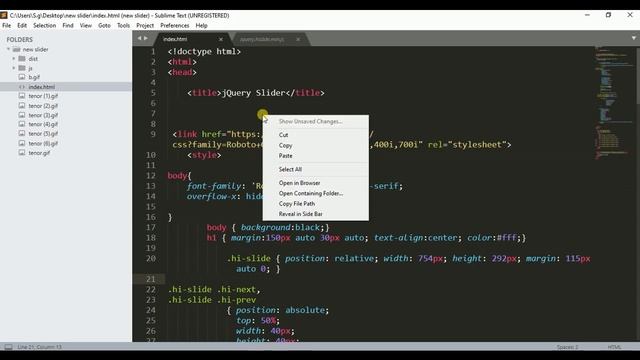Close the index.html tab
Viewport: 640px width, 360px height.
(x=221, y=39)
